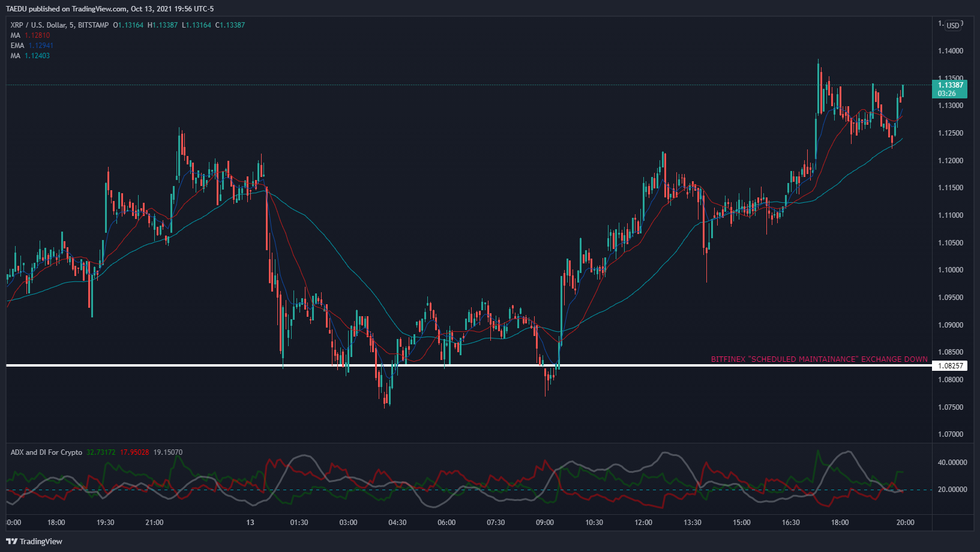Screen dimensions: 980x552
Task: Click the 20:00 time axis label
Action: tap(905, 523)
